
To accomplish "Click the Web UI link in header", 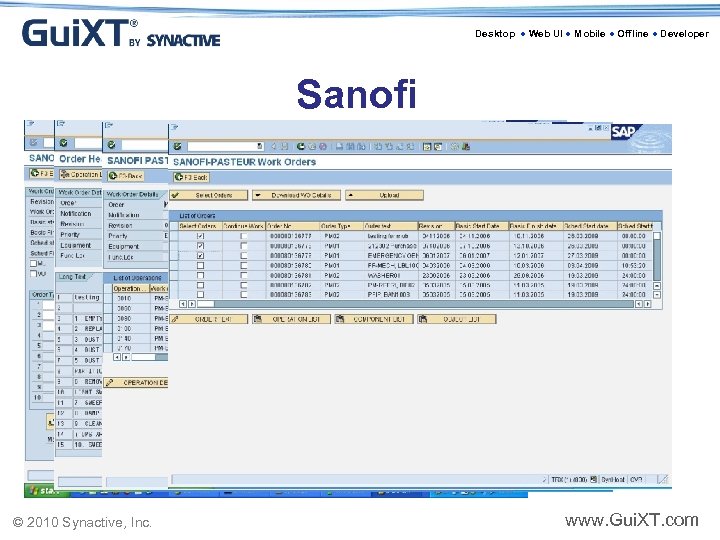I will pyautogui.click(x=546, y=34).
